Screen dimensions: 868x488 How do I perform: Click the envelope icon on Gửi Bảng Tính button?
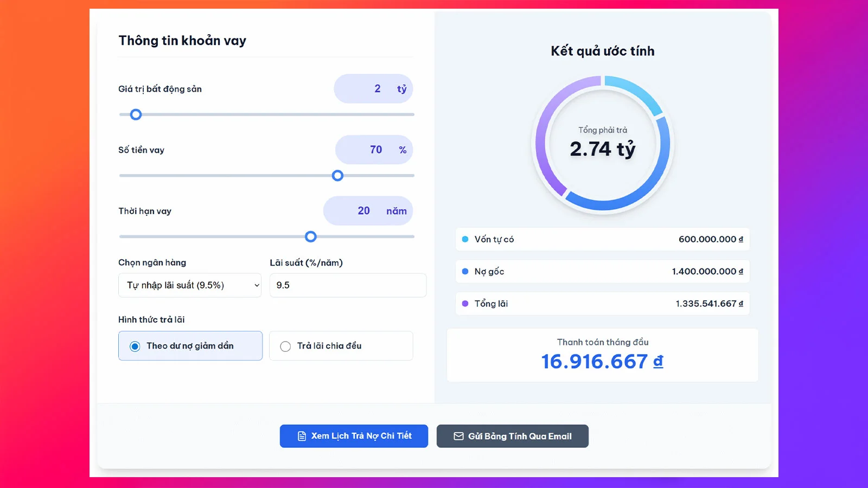click(458, 436)
